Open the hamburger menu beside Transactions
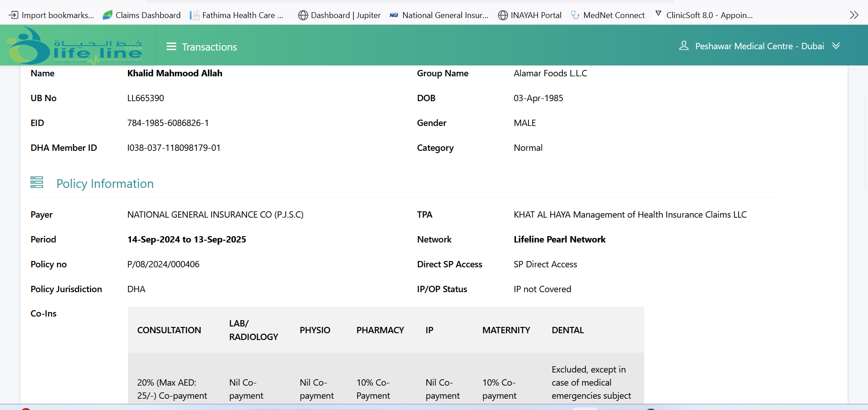Screen dimensions: 868x410 (171, 47)
